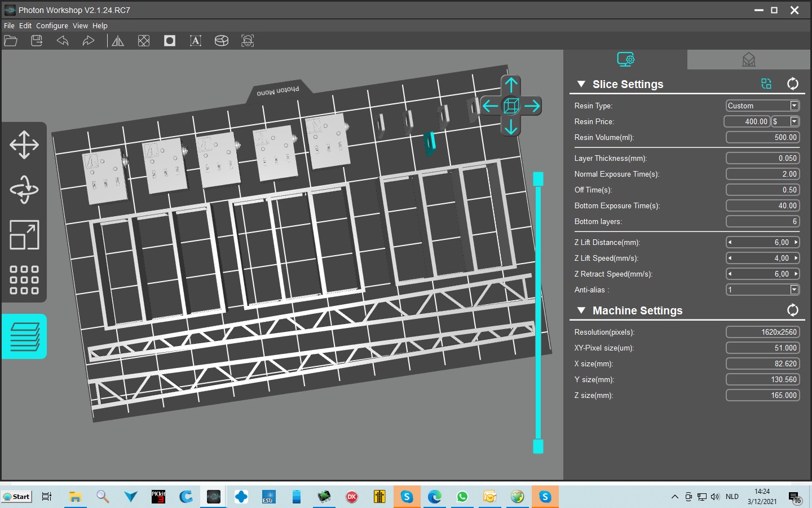The image size is (812, 508).
Task: Click the cyan layer slider track
Action: click(538, 313)
